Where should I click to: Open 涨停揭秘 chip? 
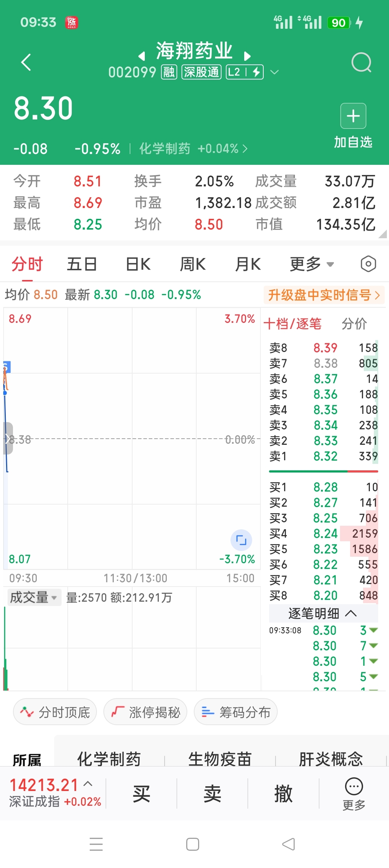145,712
